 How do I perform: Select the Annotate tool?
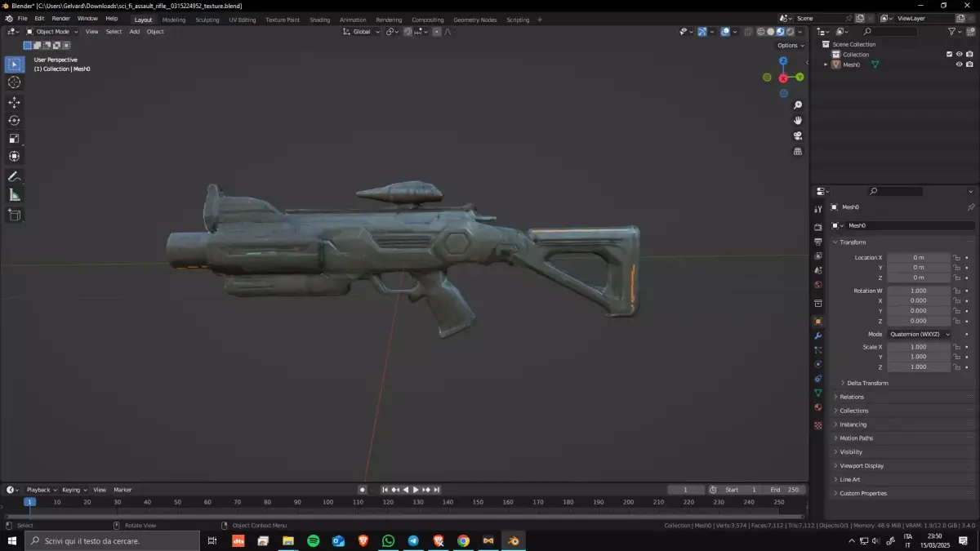pos(14,176)
